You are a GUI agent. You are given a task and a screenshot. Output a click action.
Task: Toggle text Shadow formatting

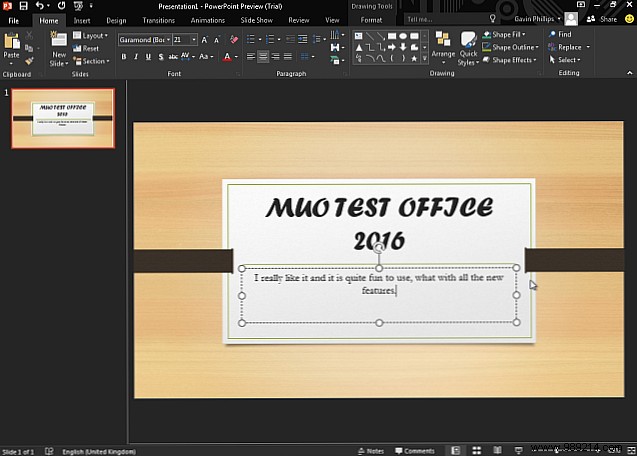click(161, 57)
